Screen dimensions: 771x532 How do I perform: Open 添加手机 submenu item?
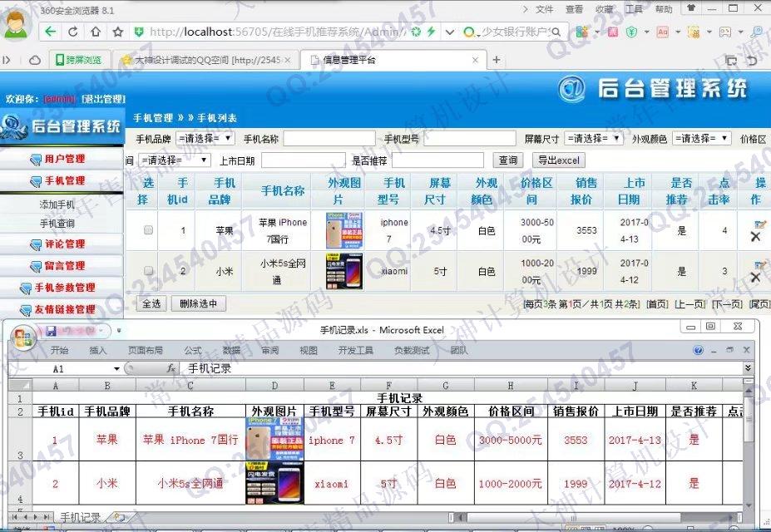pyautogui.click(x=57, y=204)
